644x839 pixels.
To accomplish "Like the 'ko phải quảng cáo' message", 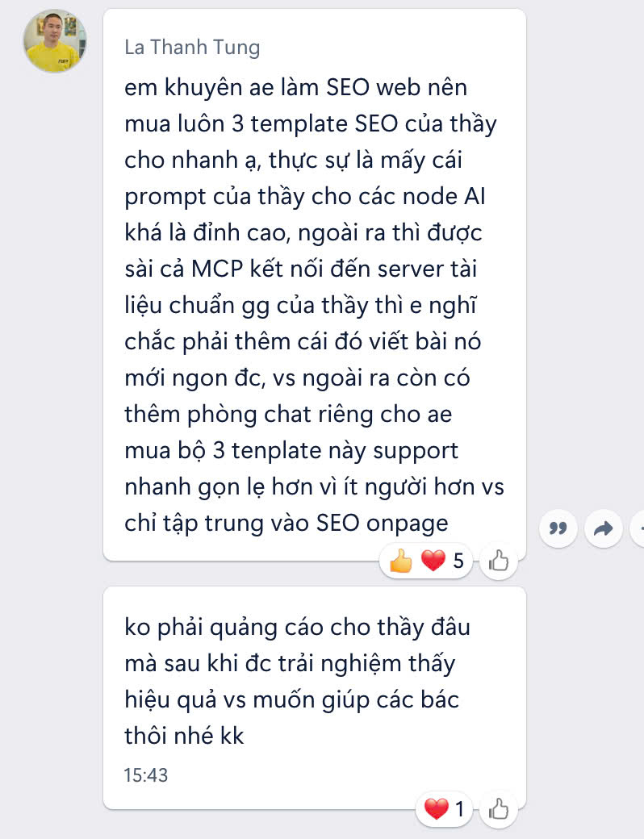I will [499, 808].
